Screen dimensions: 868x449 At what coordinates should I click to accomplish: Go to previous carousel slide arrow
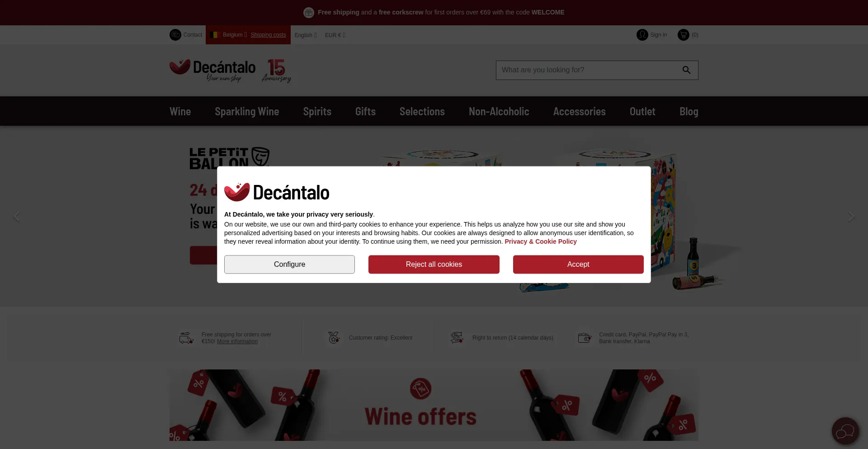[x=17, y=217]
